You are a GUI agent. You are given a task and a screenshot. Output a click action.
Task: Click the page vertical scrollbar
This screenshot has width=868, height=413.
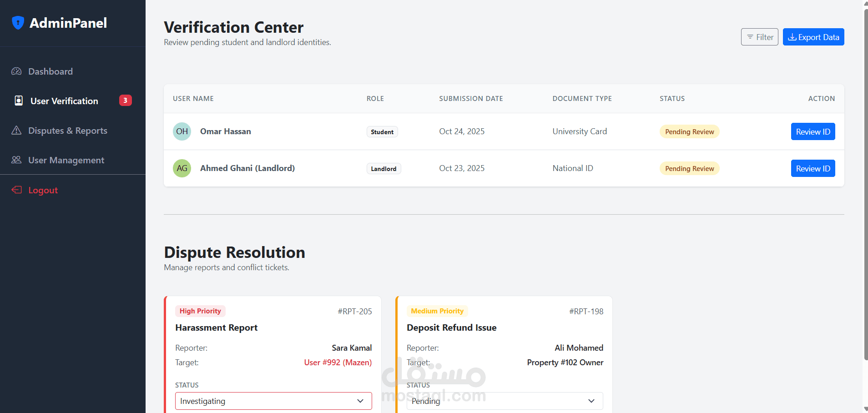click(x=865, y=182)
